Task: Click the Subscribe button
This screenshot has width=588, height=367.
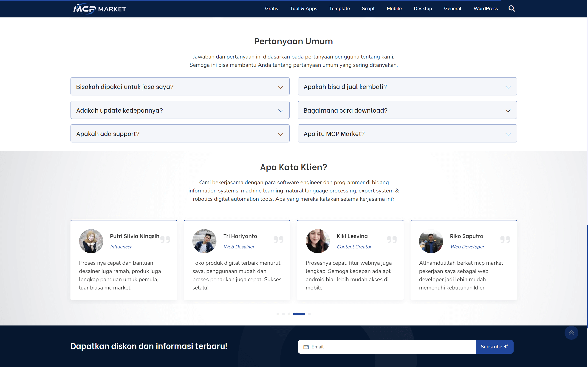Action: 495,347
